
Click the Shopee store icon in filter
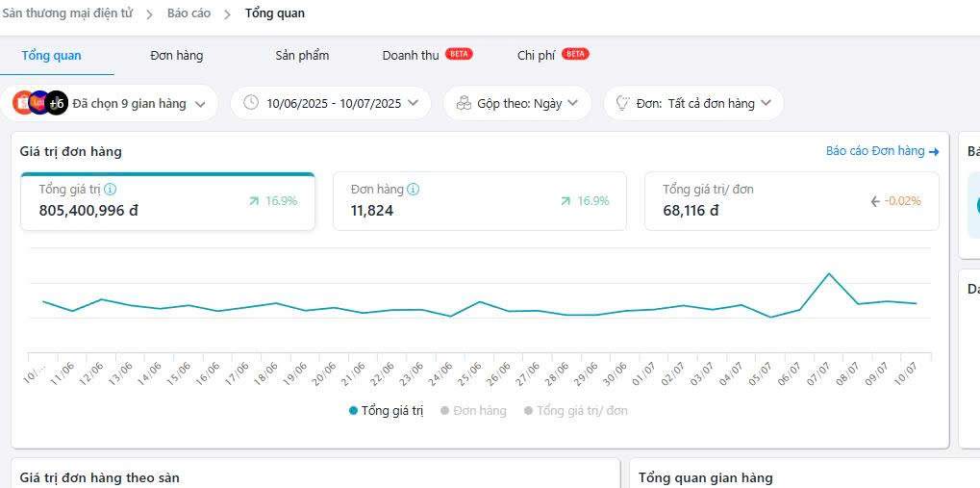point(22,103)
